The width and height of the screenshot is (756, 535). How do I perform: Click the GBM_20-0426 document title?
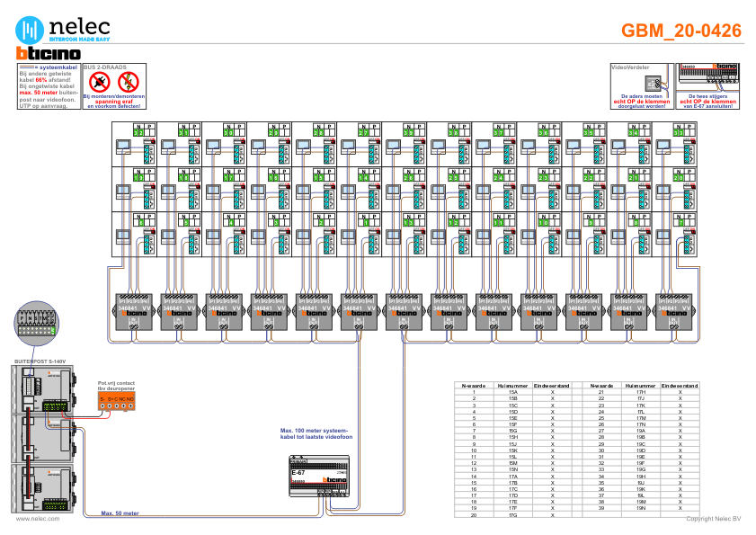pyautogui.click(x=681, y=31)
